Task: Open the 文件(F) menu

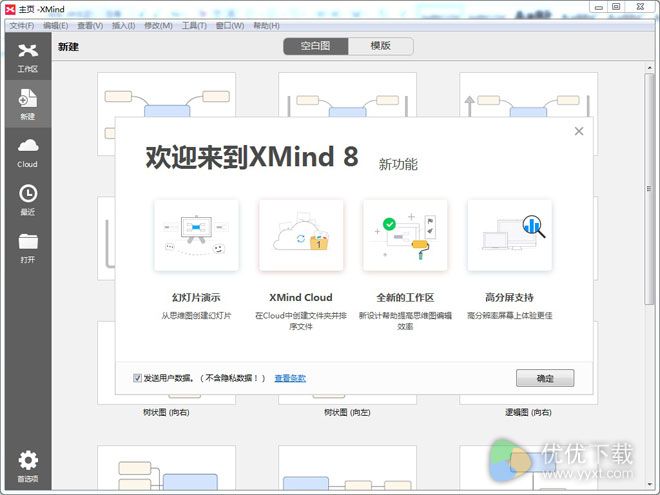Action: pyautogui.click(x=22, y=26)
